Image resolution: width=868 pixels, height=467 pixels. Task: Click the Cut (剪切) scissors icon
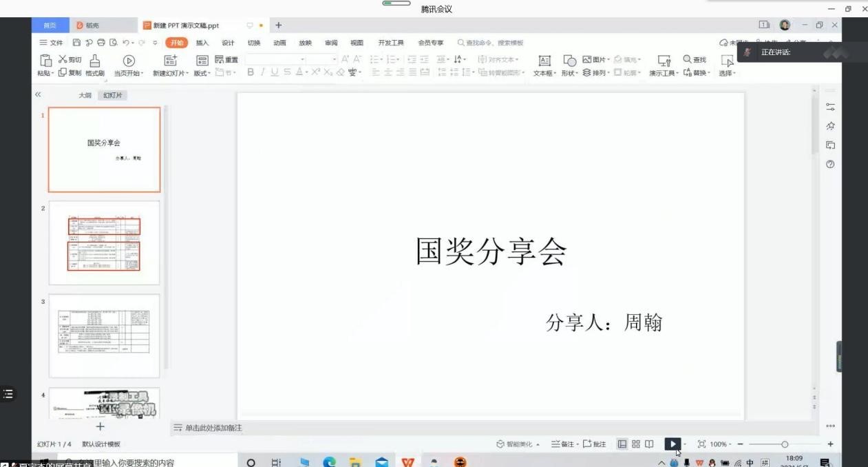(63, 60)
